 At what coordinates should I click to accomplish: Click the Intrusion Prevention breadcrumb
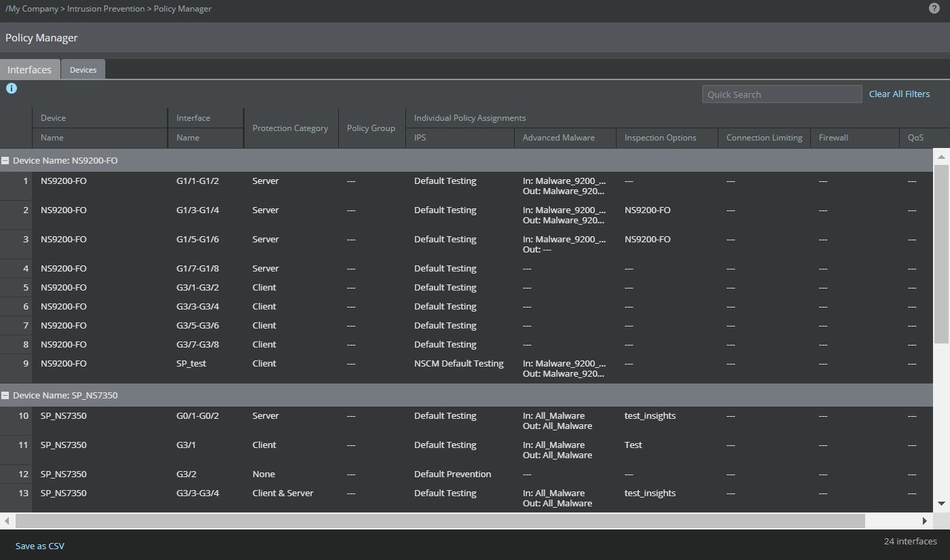[106, 9]
